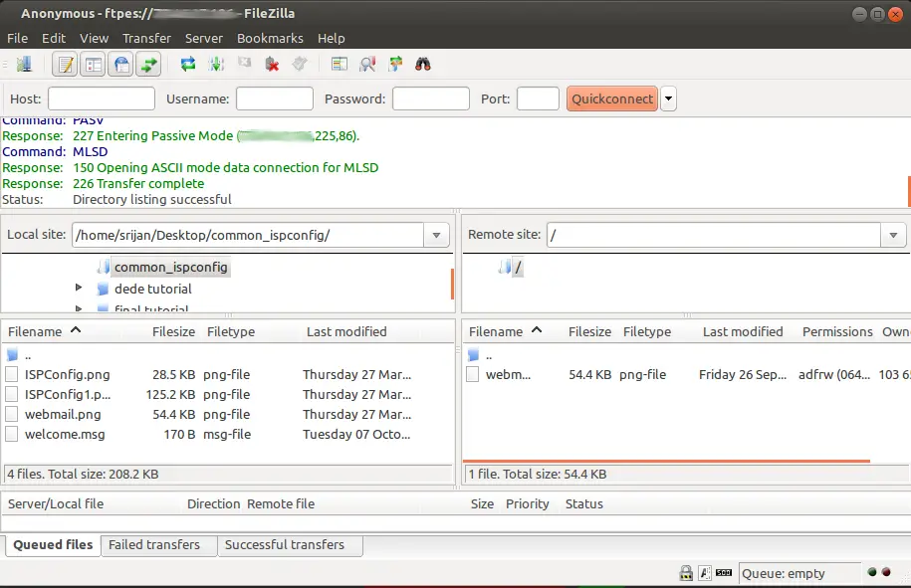Click the file icon beside welcome.msg

12,434
